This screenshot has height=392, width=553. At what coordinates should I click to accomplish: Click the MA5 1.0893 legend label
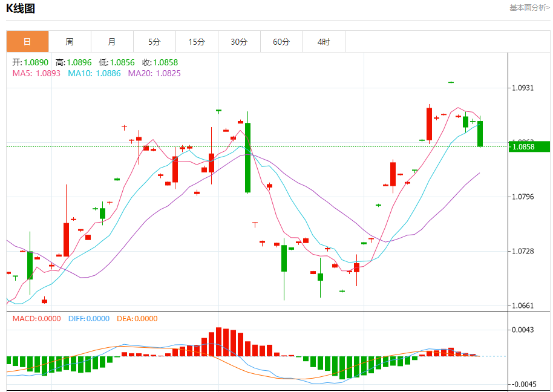click(x=36, y=73)
